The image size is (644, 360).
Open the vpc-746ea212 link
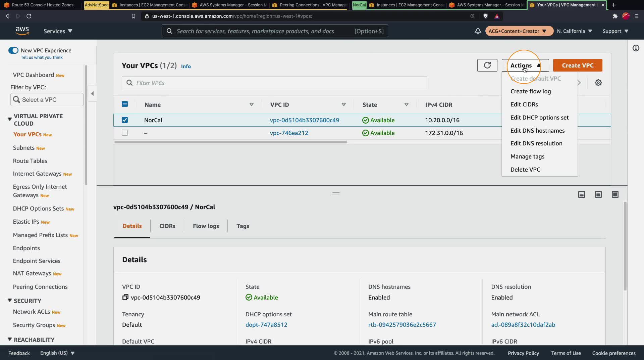tap(289, 133)
